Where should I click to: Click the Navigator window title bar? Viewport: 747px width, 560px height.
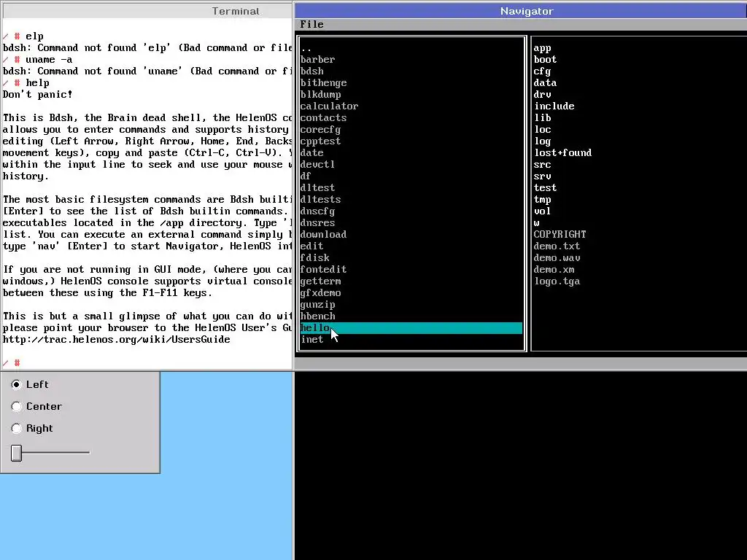tap(521, 11)
